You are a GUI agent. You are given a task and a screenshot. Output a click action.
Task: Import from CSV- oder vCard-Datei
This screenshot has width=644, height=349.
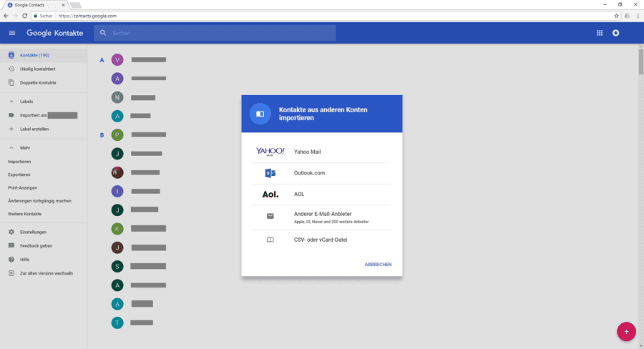pos(321,240)
